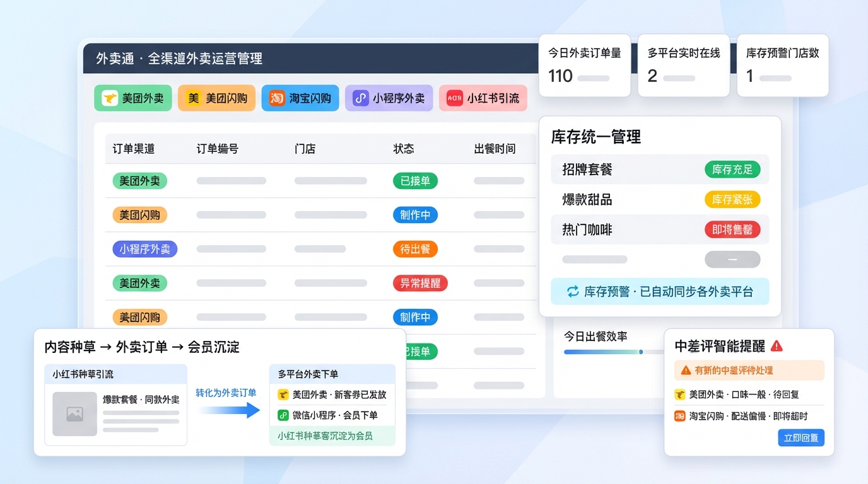Click the 有新的中差评待处理 alert notice
Image resolution: width=868 pixels, height=484 pixels.
pos(749,371)
